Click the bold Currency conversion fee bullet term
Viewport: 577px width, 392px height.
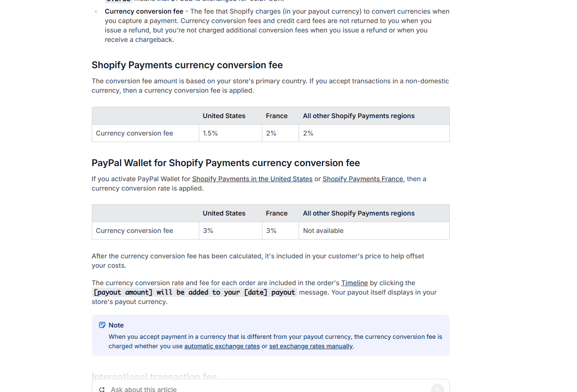[x=144, y=11]
